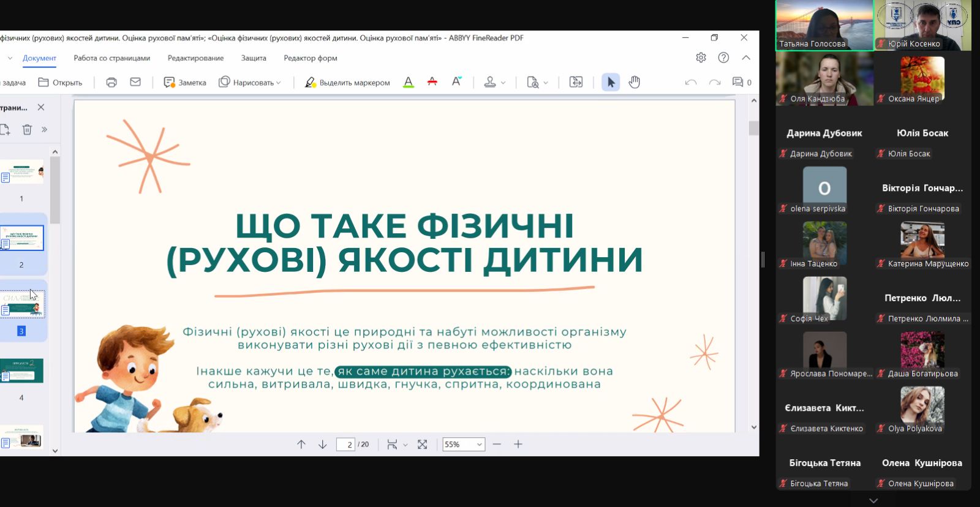The image size is (980, 507).
Task: Click the page number input field
Action: pos(345,445)
